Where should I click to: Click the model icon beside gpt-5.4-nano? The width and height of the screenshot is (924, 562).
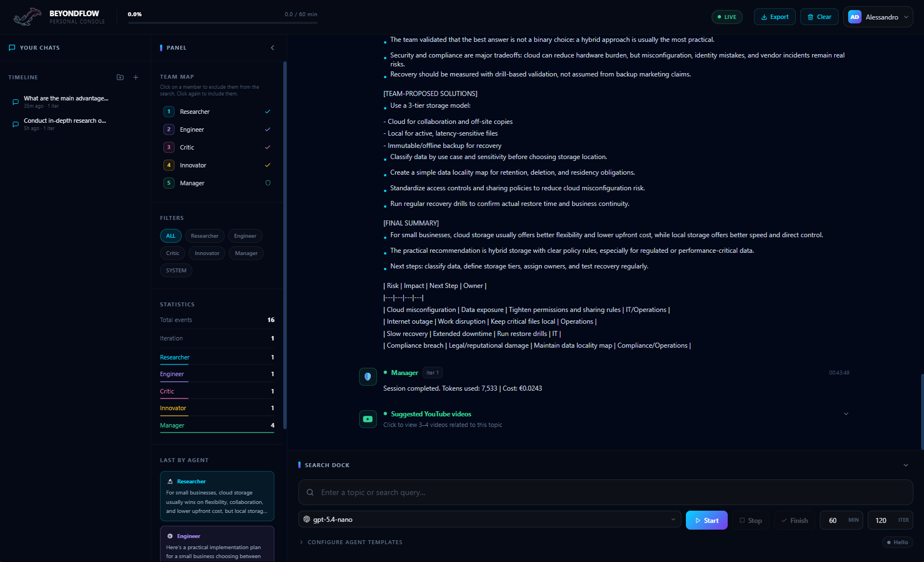tap(307, 520)
